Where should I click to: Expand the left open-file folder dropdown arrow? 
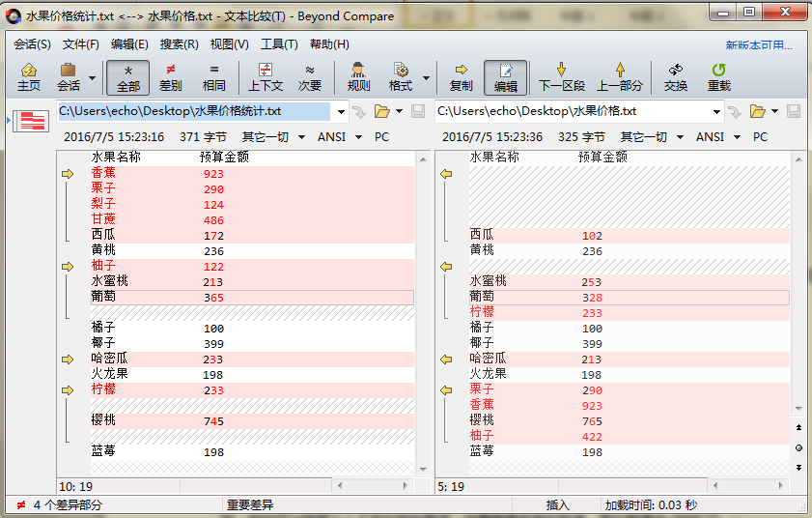coord(399,111)
